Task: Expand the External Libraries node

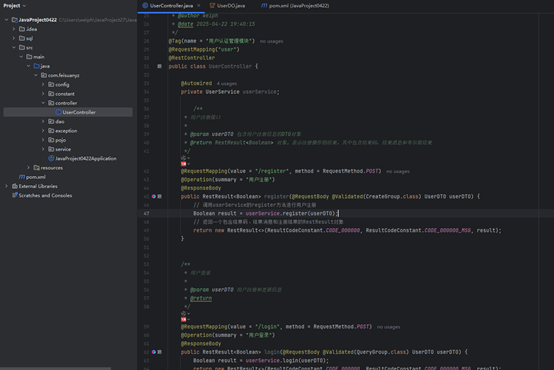Action: 6,186
